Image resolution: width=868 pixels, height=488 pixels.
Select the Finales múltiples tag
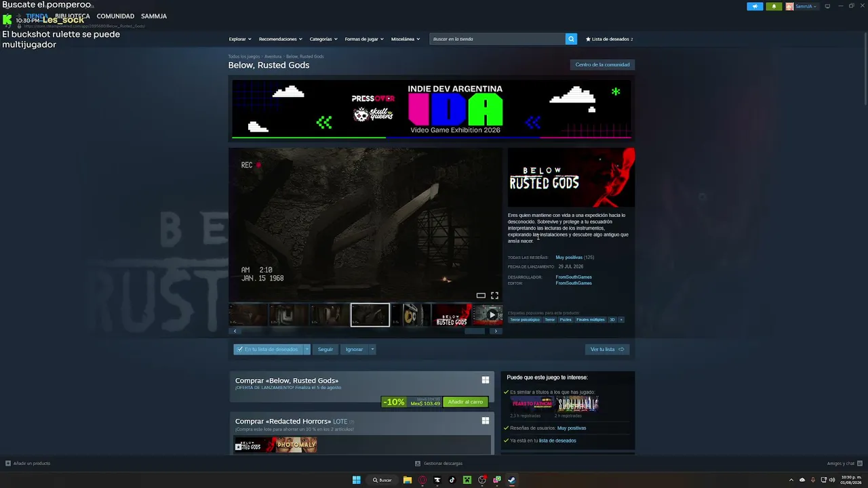coord(591,320)
